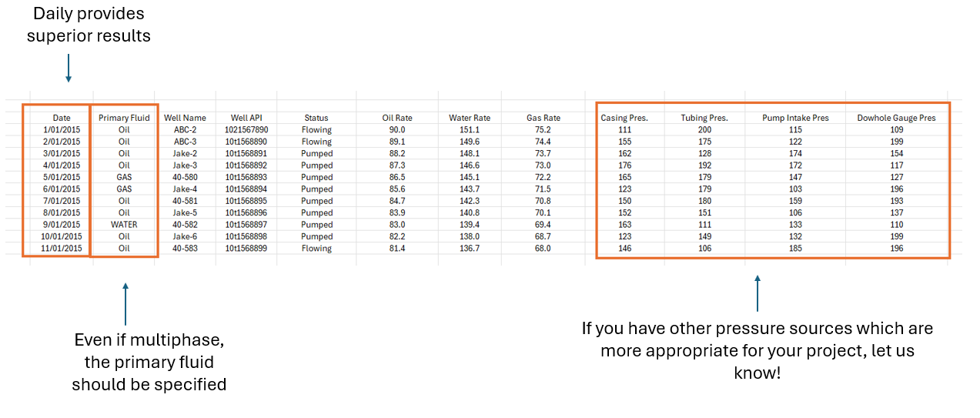Select the Gas Rate header cell

544,118
